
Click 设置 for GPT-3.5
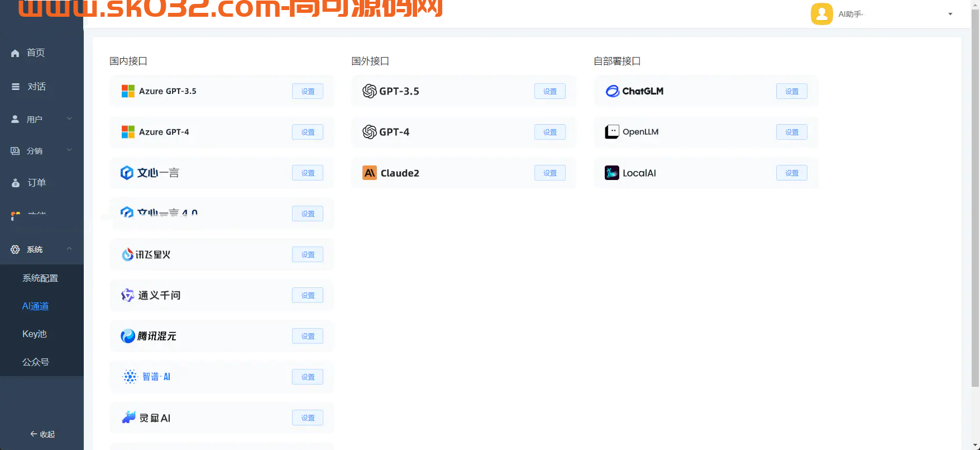550,91
